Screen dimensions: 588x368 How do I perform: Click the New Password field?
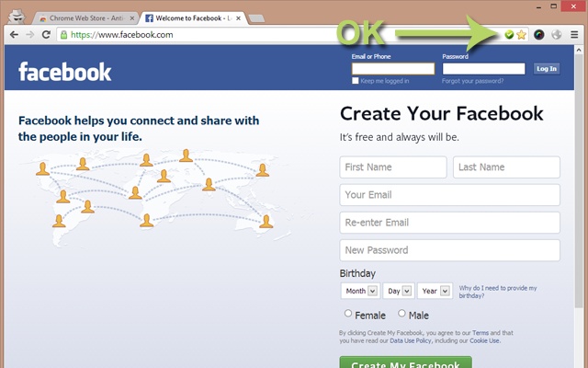(449, 250)
